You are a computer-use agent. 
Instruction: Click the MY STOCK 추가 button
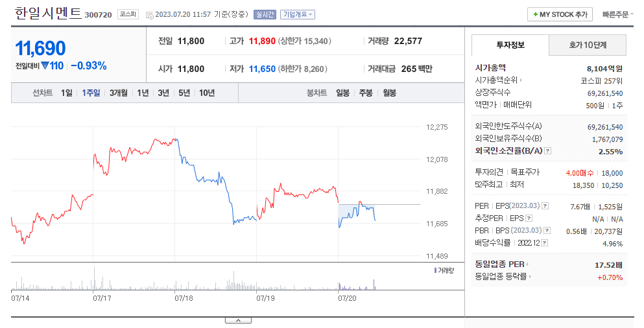tap(560, 14)
